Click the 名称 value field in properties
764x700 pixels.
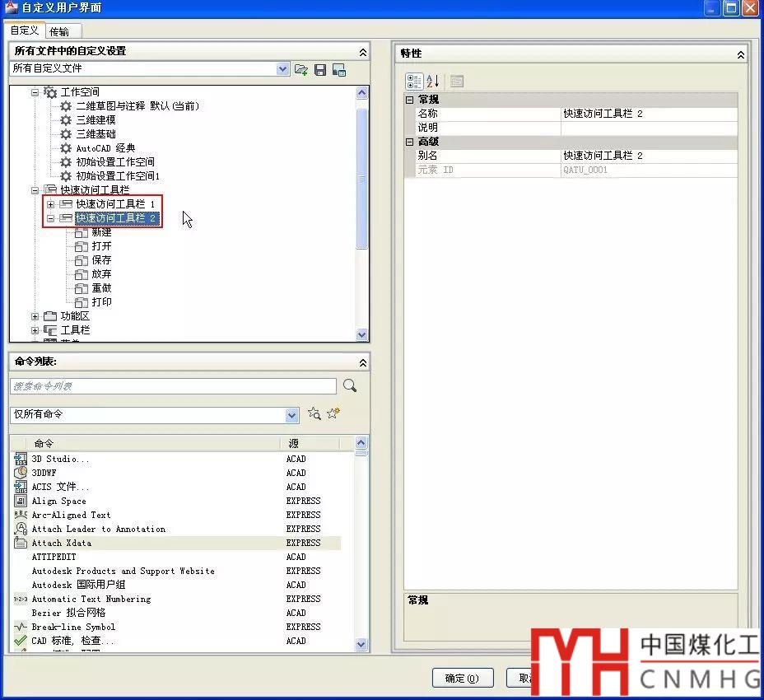coord(649,114)
